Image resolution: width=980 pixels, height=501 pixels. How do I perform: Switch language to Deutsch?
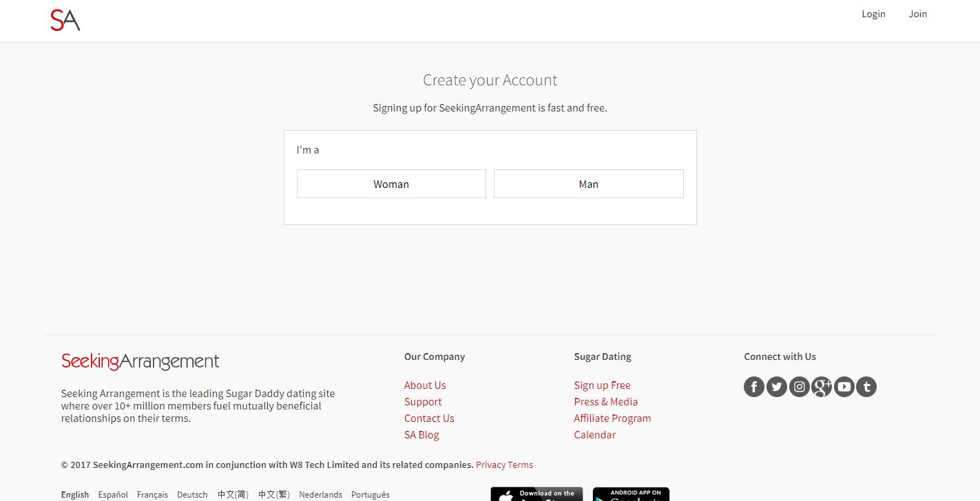192,495
